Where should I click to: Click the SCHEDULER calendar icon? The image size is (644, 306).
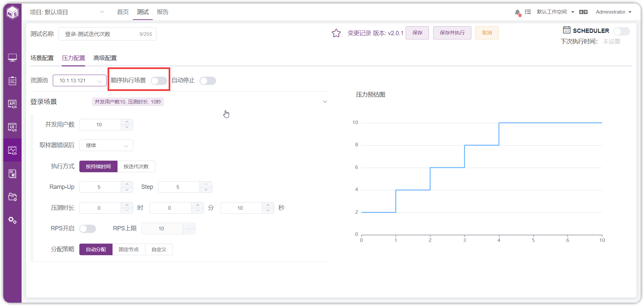[x=567, y=30]
